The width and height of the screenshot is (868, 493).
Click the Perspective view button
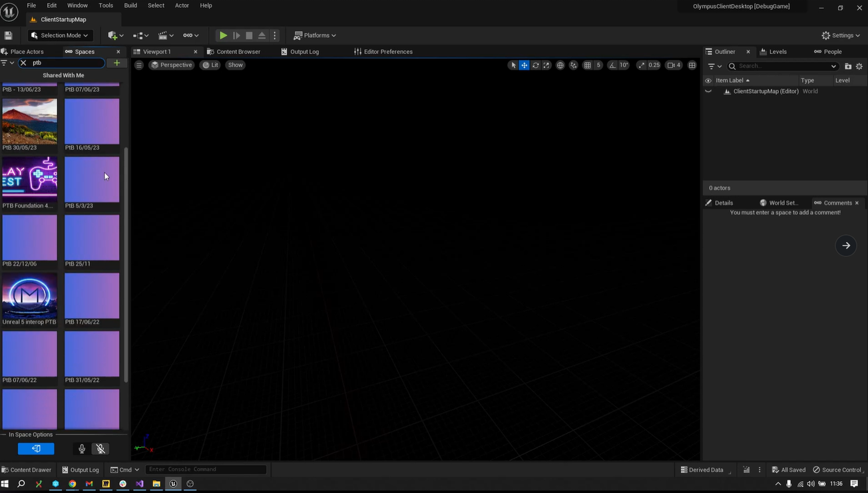(x=171, y=65)
